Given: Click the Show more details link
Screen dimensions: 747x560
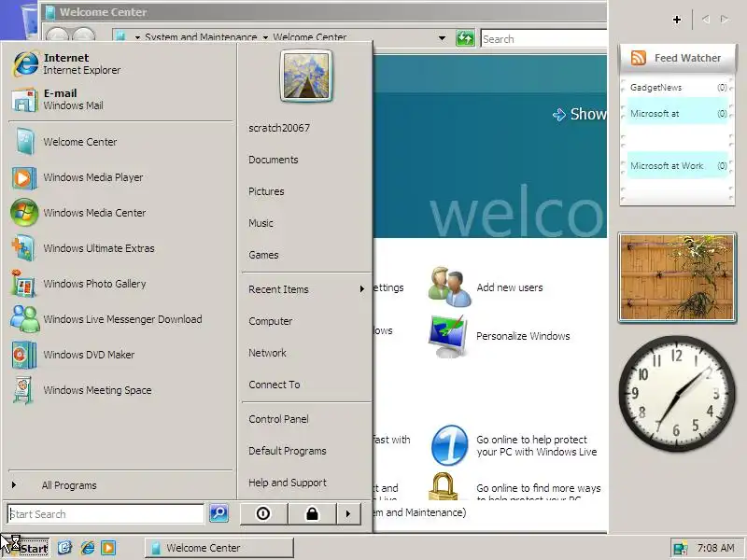Looking at the screenshot, I should click(x=579, y=114).
